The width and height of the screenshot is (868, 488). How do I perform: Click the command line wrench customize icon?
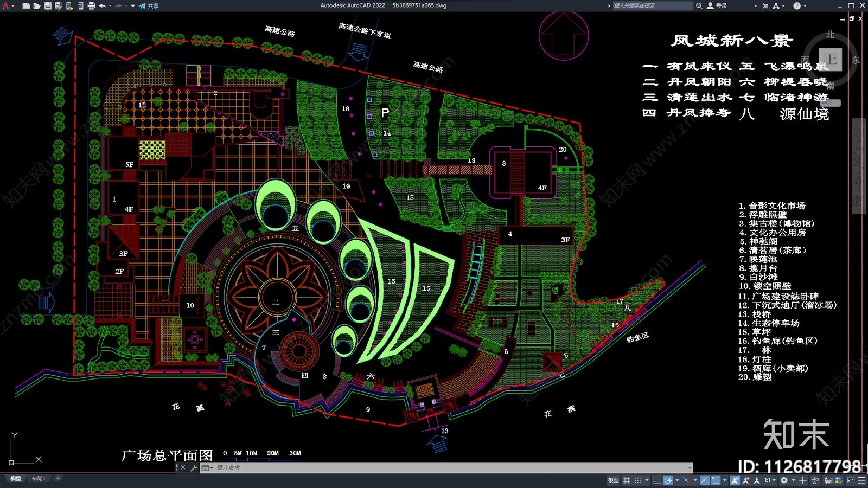click(194, 467)
